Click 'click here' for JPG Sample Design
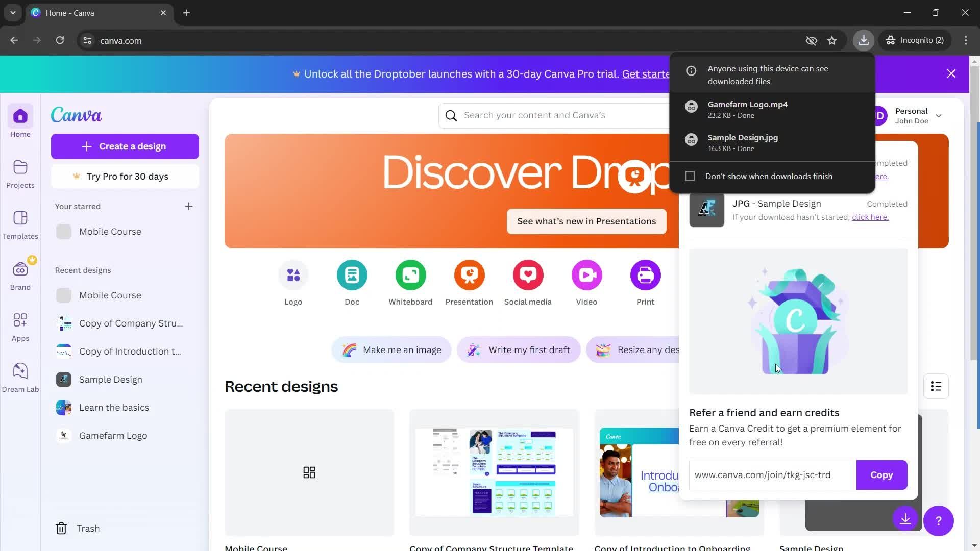 click(x=870, y=217)
